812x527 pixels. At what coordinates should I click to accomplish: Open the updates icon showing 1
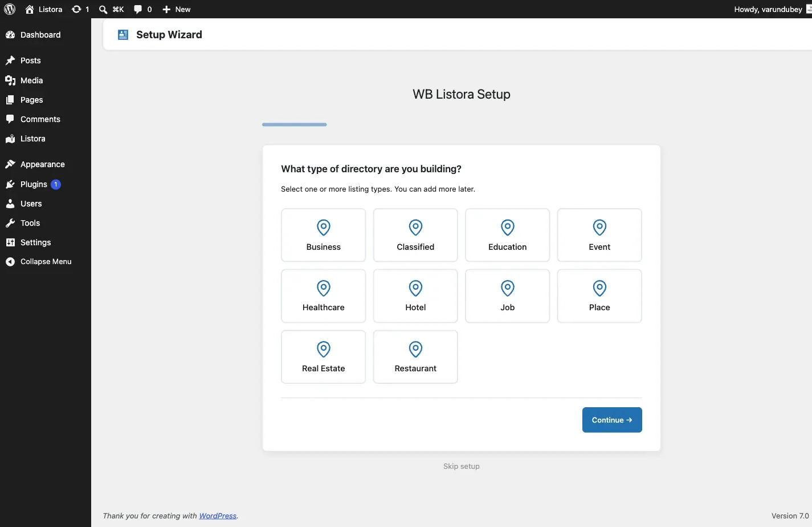click(76, 9)
